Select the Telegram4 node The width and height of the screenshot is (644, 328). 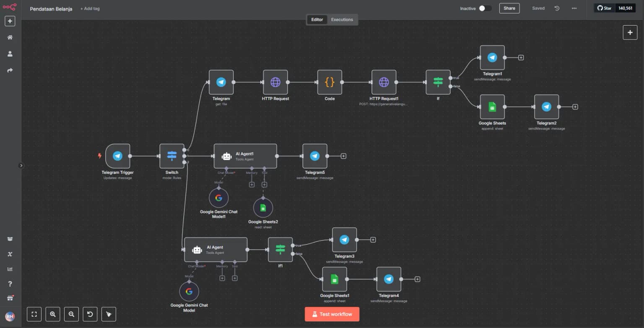[x=389, y=279]
